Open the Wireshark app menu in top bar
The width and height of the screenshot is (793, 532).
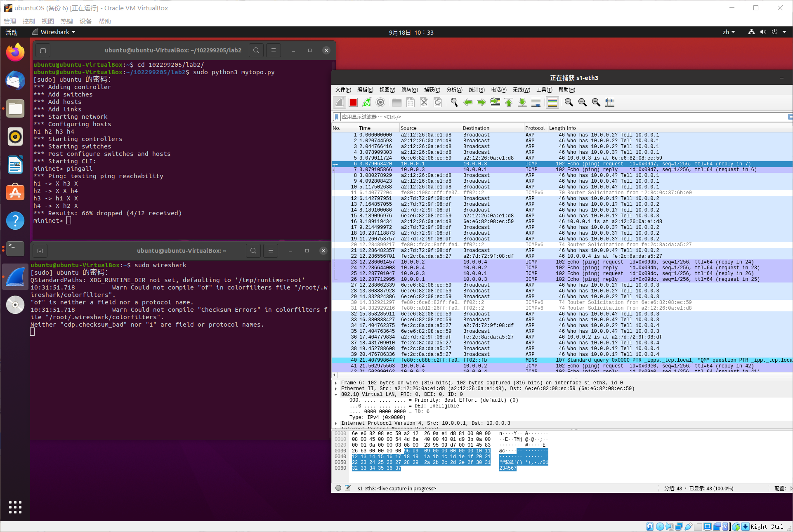click(54, 32)
